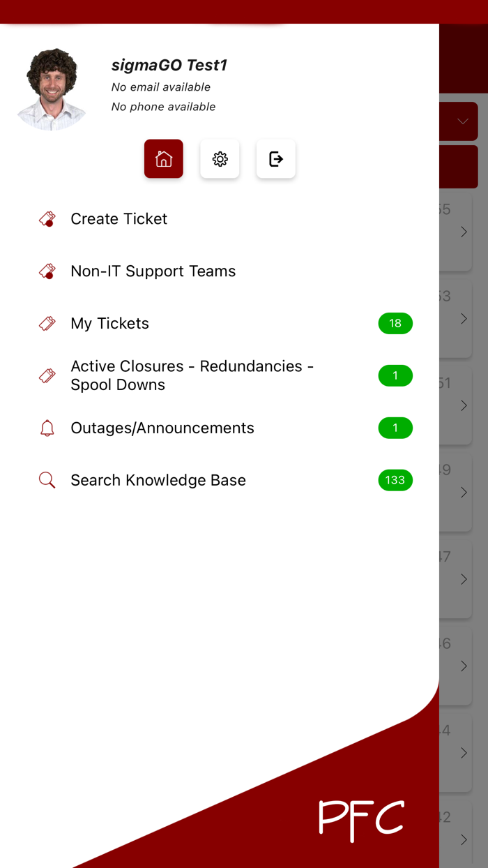Expand the dropdown chevron behind the drawer

pos(463,121)
